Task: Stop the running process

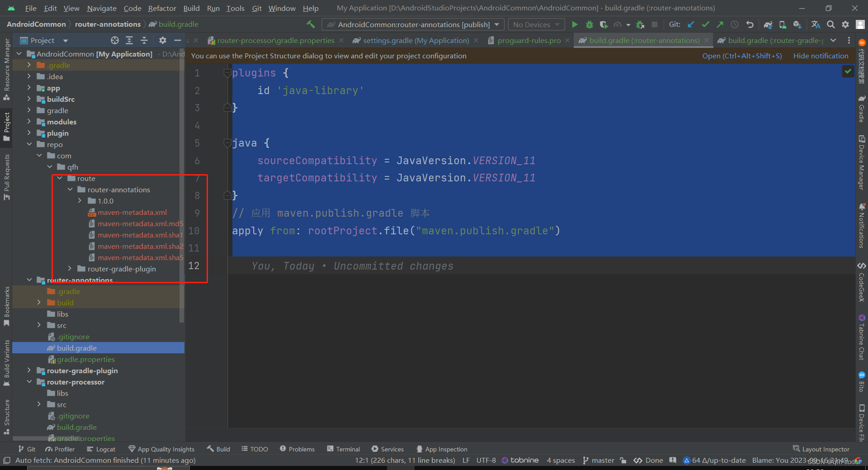Action: coord(655,24)
